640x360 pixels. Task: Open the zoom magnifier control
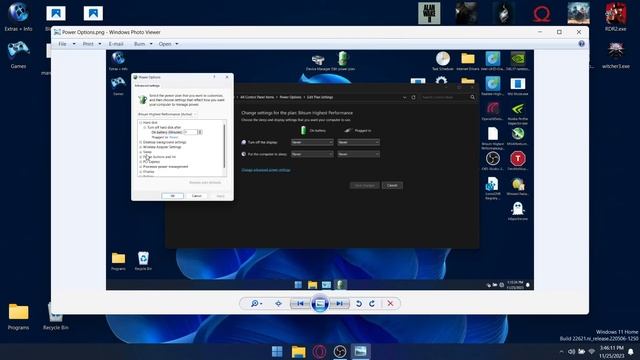pyautogui.click(x=256, y=304)
